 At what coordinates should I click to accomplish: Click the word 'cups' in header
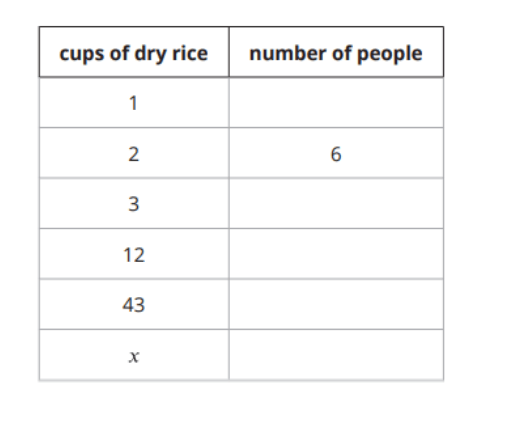(82, 55)
